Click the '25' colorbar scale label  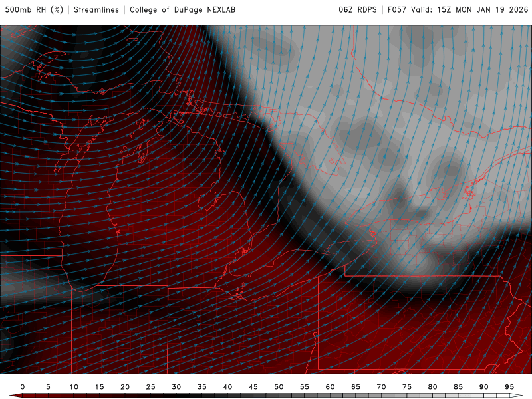(x=151, y=387)
